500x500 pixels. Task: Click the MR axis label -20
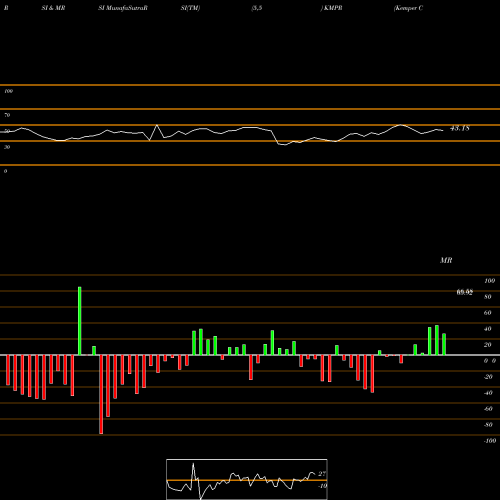[x=488, y=377]
